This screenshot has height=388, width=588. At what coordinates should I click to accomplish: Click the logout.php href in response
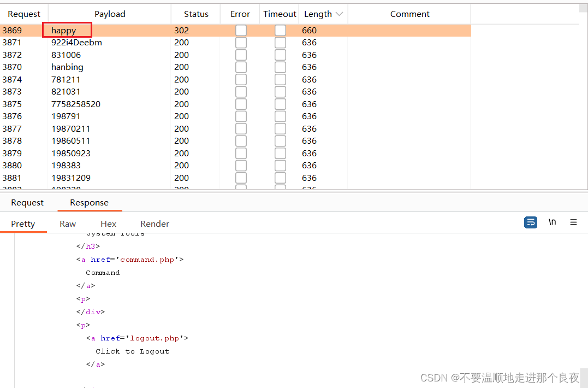[155, 338]
